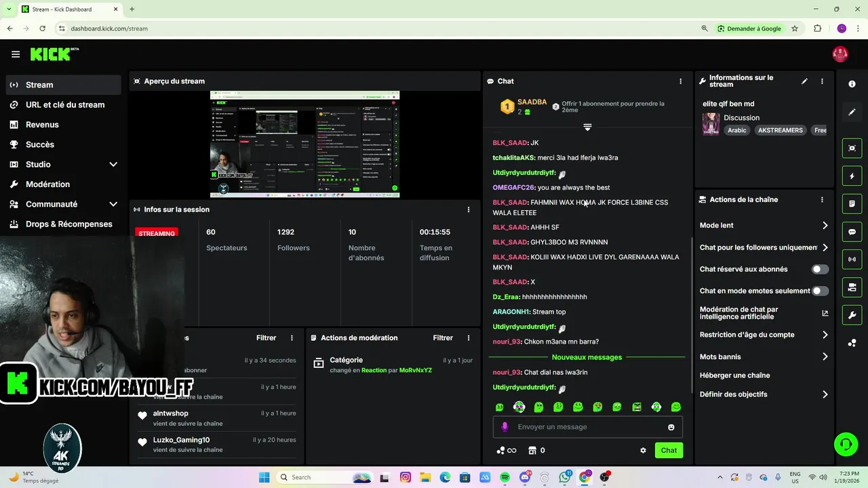Open Revenus in sidebar
868x488 pixels.
point(64,125)
